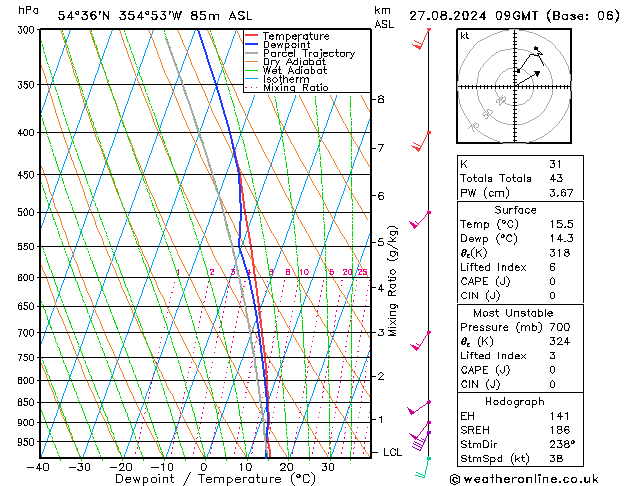Image resolution: width=629 pixels, height=486 pixels.
Task: Click the hodograph storm motion arrow tip
Action: pyautogui.click(x=538, y=73)
